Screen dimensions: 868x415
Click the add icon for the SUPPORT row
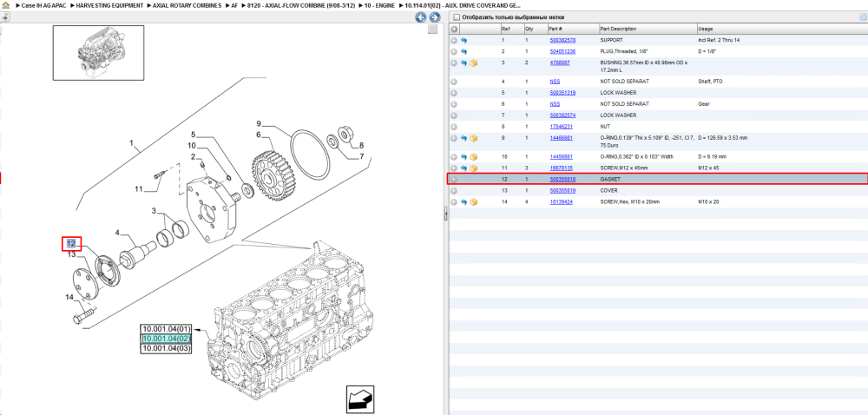click(x=454, y=41)
